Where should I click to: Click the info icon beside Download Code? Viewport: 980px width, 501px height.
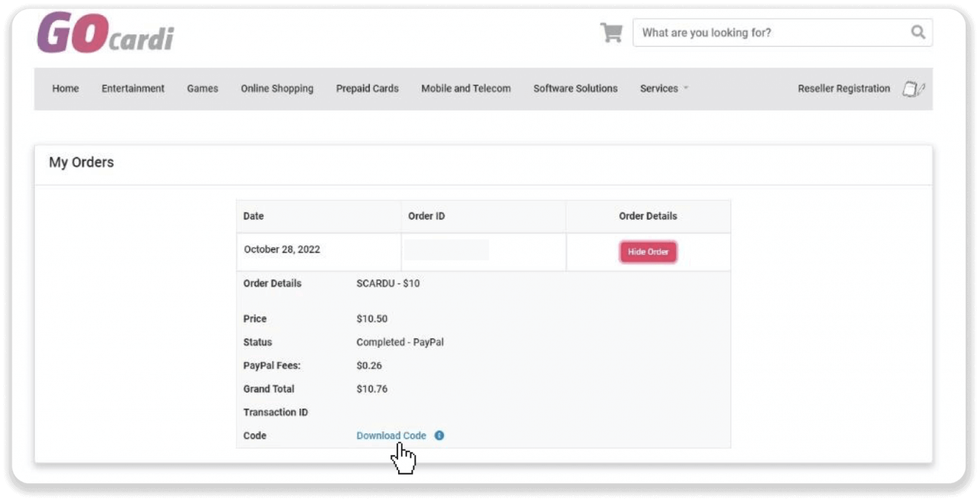[439, 435]
